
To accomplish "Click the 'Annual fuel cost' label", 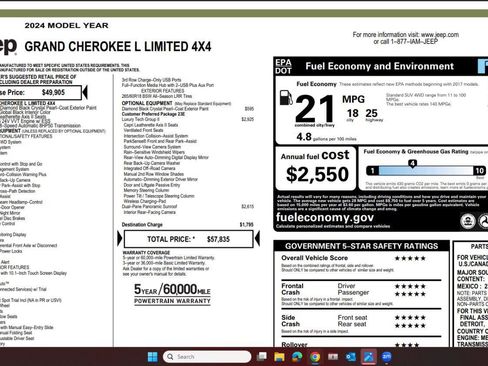I will [315, 155].
